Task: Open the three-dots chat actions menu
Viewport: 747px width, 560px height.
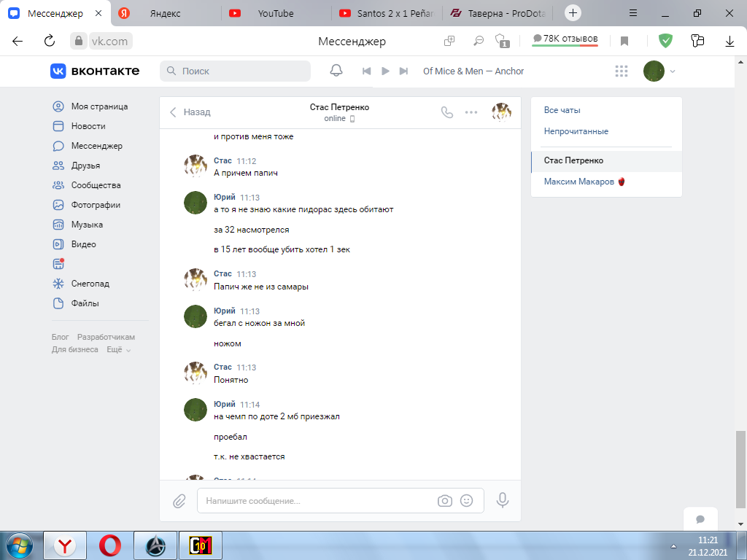Action: tap(471, 112)
